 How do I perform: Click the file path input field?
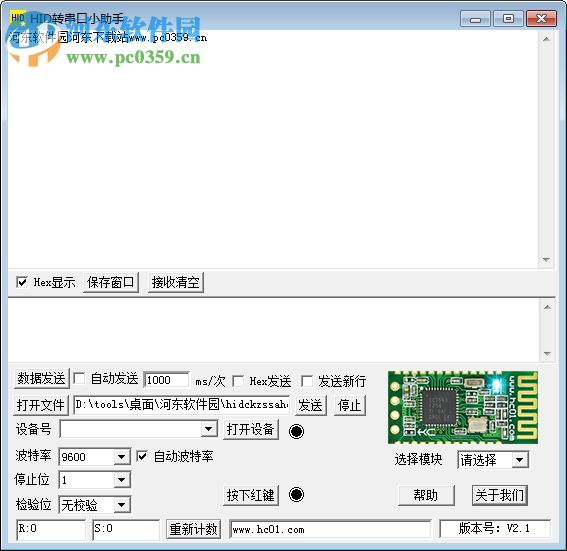pyautogui.click(x=182, y=405)
